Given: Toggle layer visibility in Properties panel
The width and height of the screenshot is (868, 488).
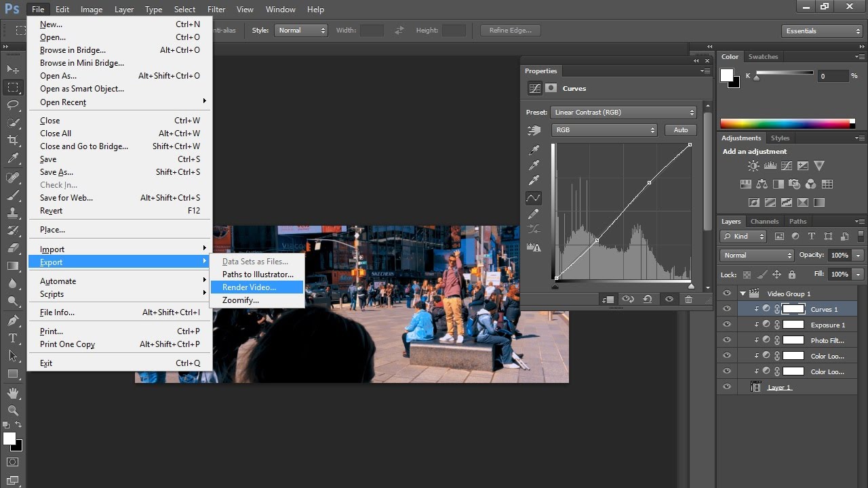Looking at the screenshot, I should [x=669, y=299].
